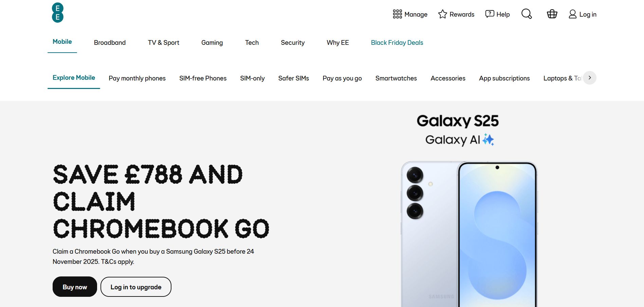Image resolution: width=644 pixels, height=307 pixels.
Task: Click the Galaxy S25 phone image
Action: point(469,234)
